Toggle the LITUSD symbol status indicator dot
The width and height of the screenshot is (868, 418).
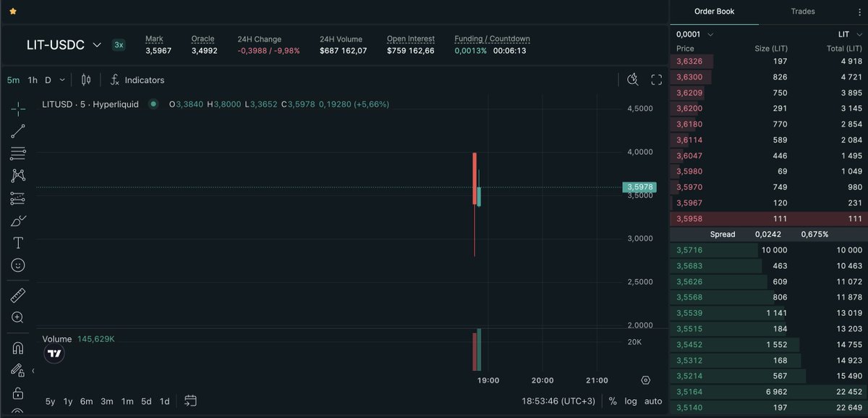pyautogui.click(x=153, y=104)
